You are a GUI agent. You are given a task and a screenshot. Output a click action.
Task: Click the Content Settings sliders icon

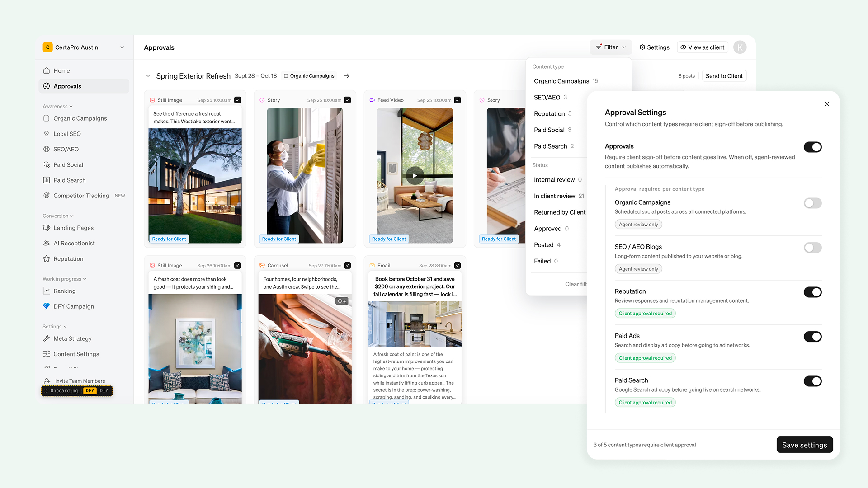pos(46,354)
